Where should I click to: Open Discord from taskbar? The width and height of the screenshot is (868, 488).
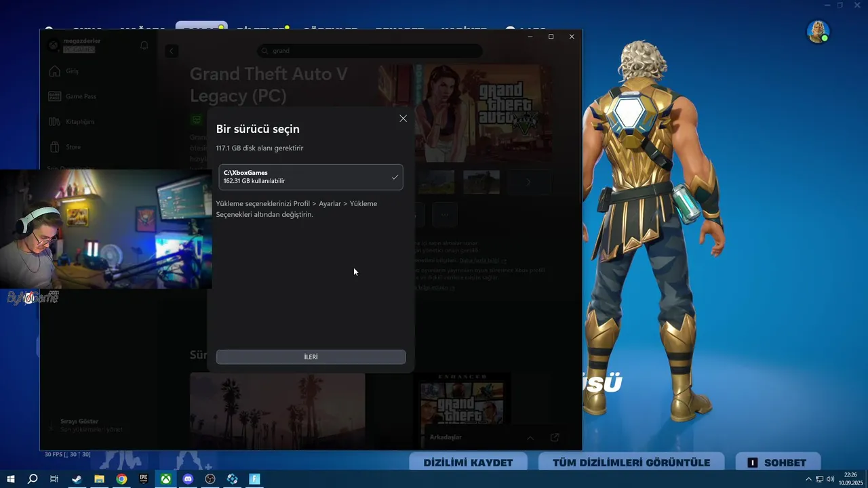click(x=188, y=479)
